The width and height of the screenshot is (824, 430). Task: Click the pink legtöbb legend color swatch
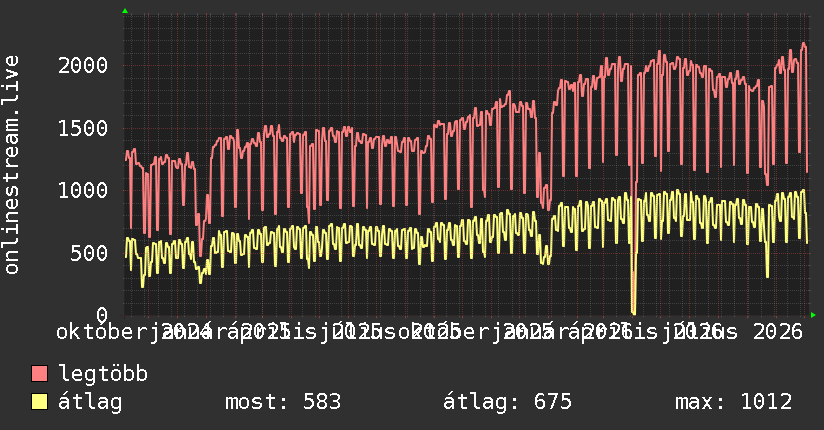pyautogui.click(x=39, y=373)
